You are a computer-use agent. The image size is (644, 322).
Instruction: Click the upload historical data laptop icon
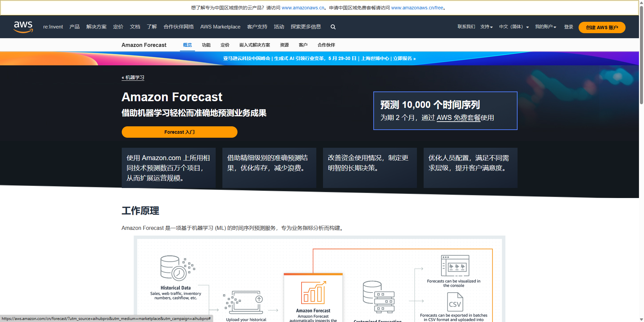click(x=244, y=302)
